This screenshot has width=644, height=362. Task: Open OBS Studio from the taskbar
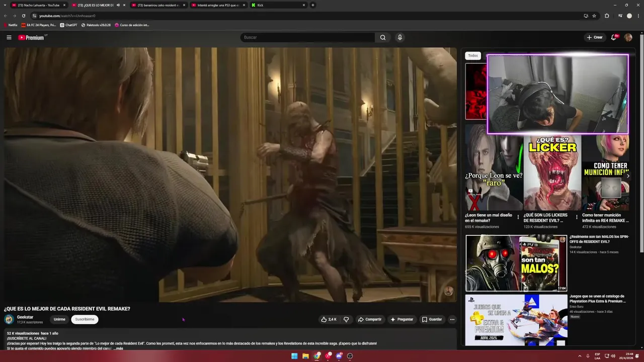click(350, 356)
